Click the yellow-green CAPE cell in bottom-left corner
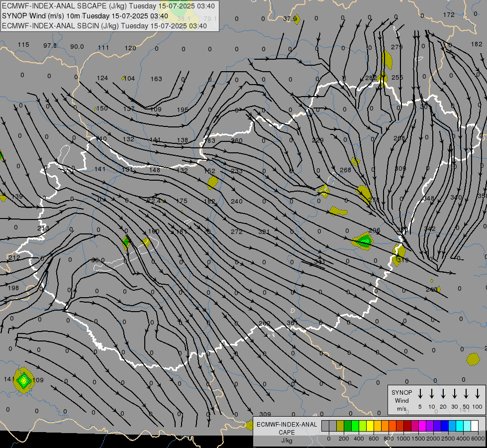Image resolution: width=487 pixels, height=448 pixels. coord(23,380)
